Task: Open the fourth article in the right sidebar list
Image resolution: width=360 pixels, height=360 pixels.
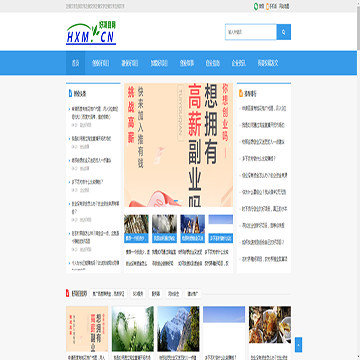Action: point(259,158)
